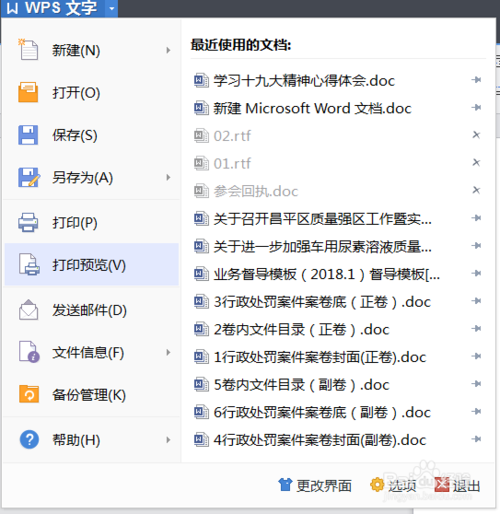Image resolution: width=500 pixels, height=514 pixels.
Task: Click the Save As floppy-pencil icon
Action: click(29, 177)
